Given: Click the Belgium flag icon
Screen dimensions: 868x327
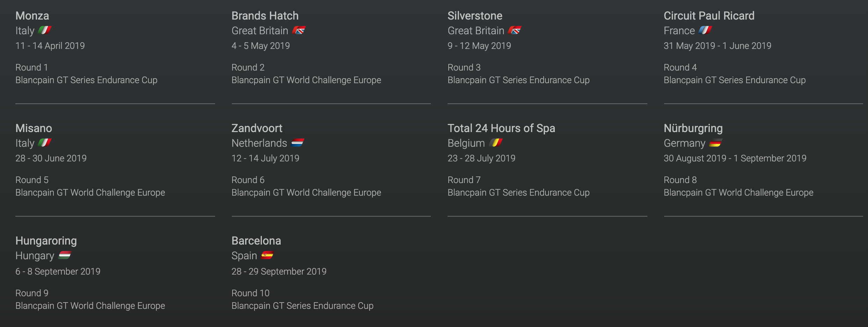Looking at the screenshot, I should point(496,143).
